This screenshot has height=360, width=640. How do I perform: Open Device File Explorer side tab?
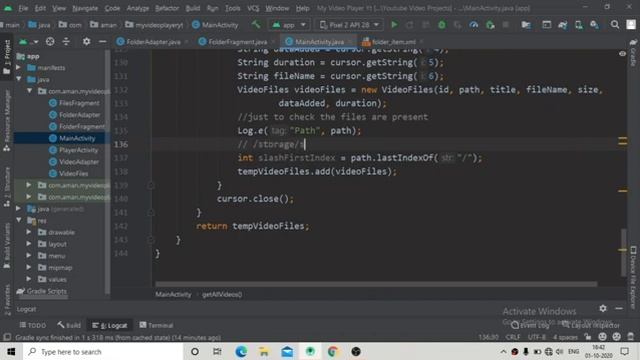point(633,278)
